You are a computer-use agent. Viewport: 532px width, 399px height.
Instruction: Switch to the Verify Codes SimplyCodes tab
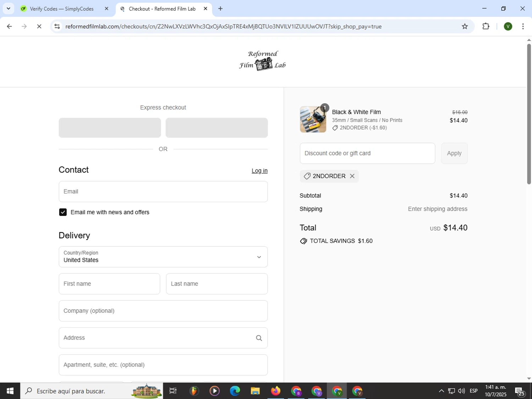coord(62,9)
